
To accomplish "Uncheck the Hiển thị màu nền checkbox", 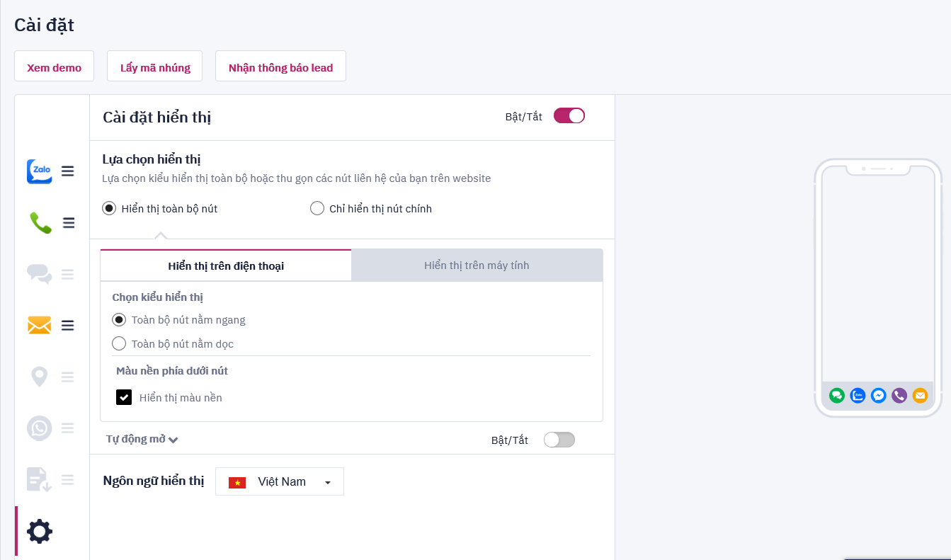I will coord(124,398).
